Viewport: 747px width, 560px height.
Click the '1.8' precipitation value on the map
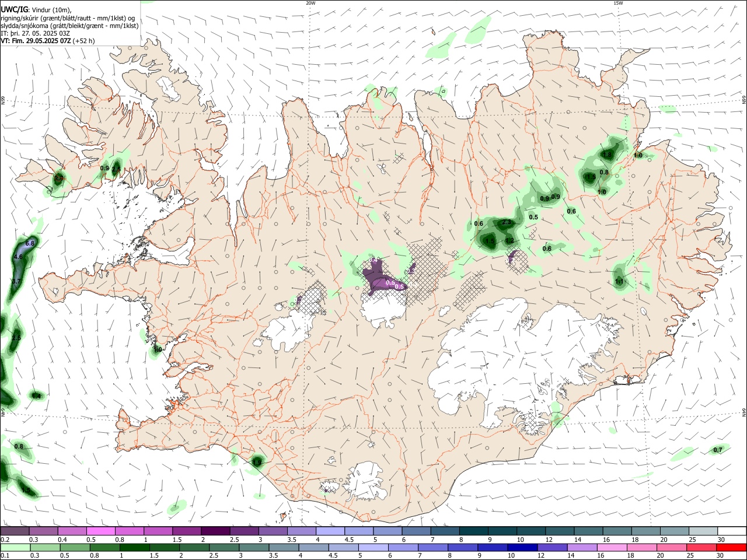click(607, 155)
